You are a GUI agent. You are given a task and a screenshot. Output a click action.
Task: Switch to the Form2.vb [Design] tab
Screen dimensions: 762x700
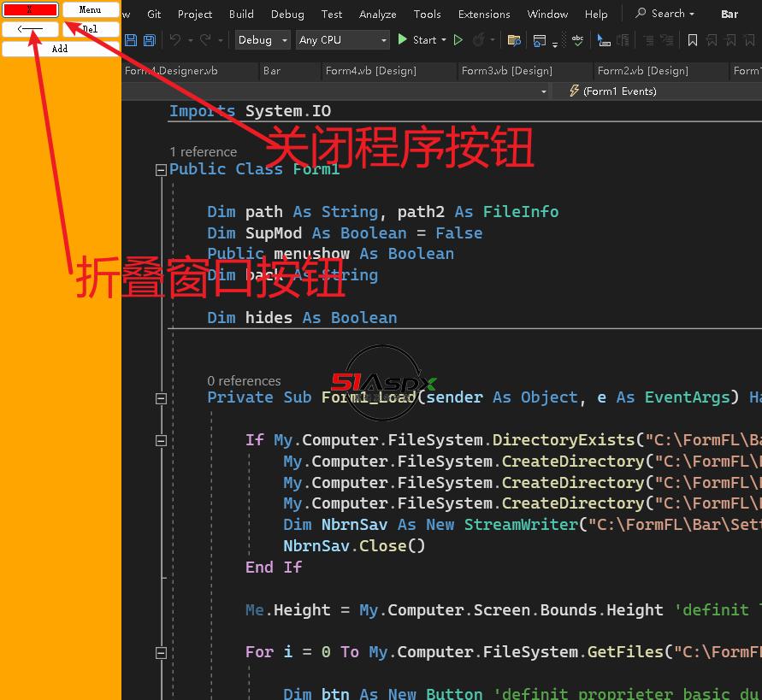[661, 71]
